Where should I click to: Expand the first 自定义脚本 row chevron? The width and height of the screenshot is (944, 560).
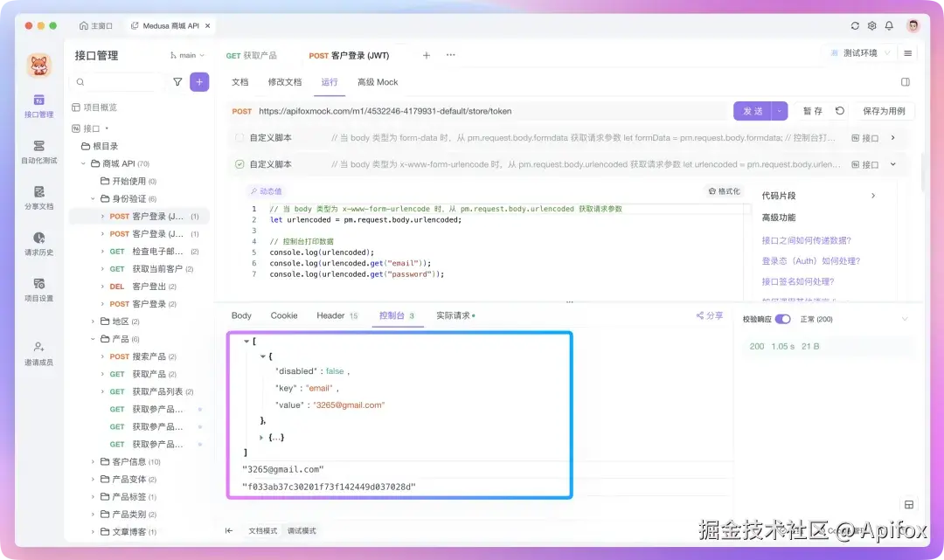click(892, 138)
